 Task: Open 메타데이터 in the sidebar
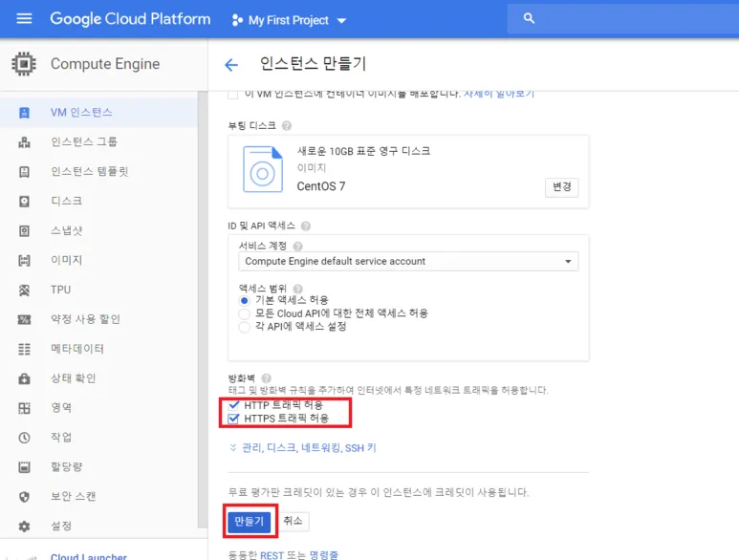pos(98,349)
